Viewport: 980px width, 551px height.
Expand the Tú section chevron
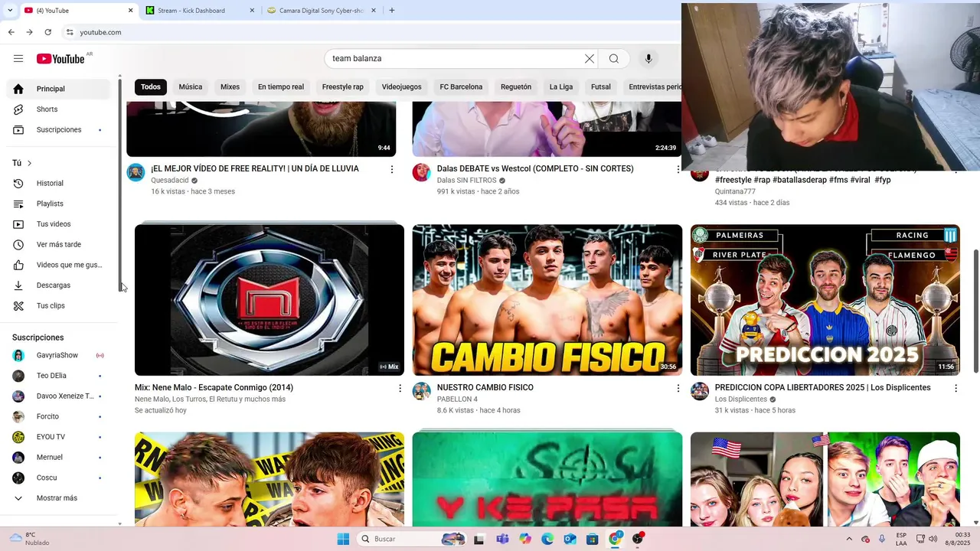pyautogui.click(x=30, y=163)
